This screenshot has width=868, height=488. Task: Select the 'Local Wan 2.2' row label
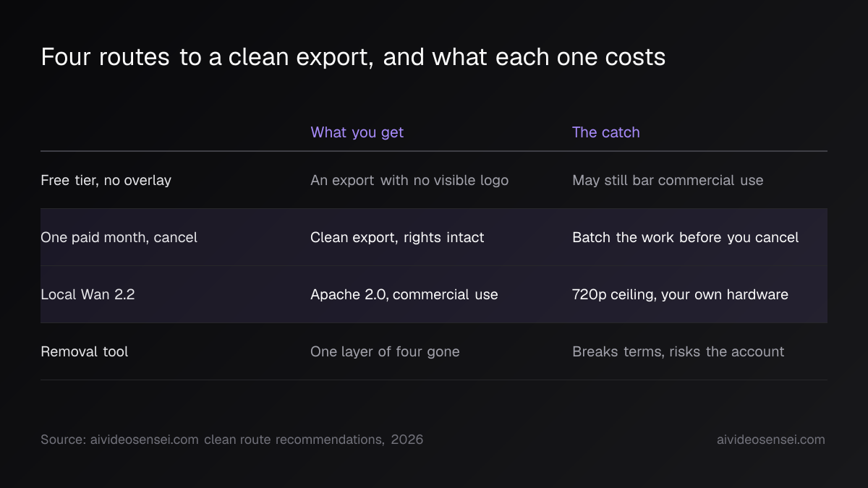[x=88, y=294]
